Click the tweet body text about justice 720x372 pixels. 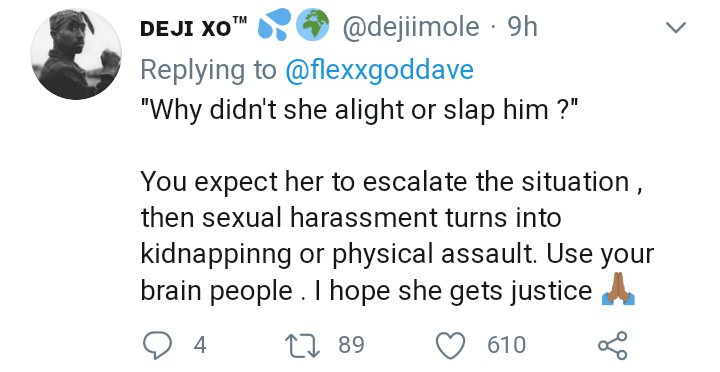(398, 236)
